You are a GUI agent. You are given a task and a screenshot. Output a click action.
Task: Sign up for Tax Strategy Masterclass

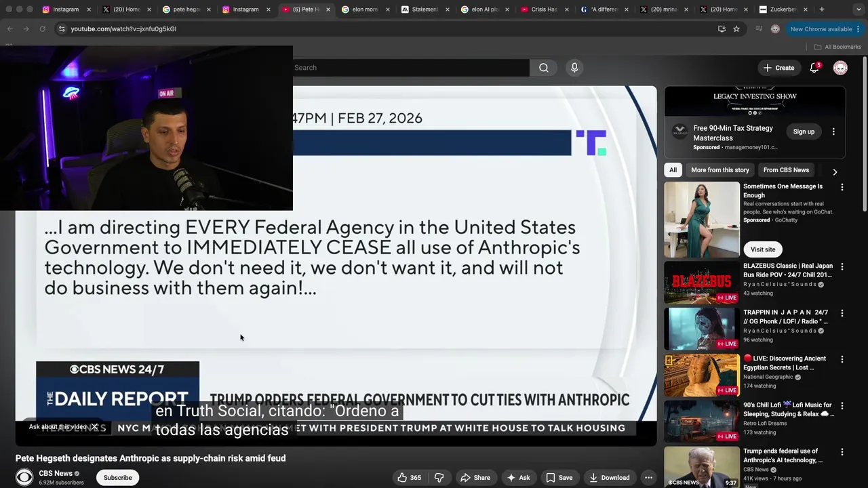[x=804, y=131]
